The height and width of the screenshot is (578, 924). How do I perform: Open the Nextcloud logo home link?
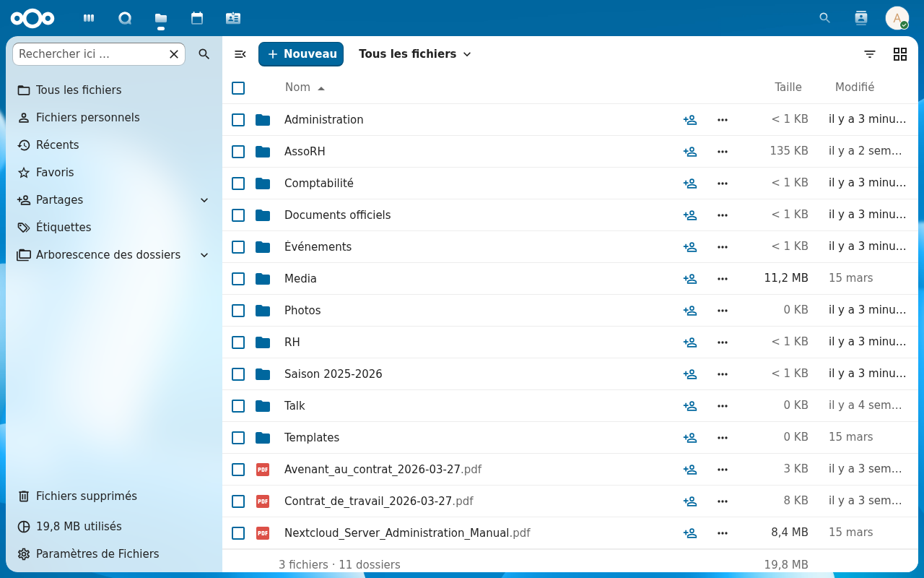point(32,18)
